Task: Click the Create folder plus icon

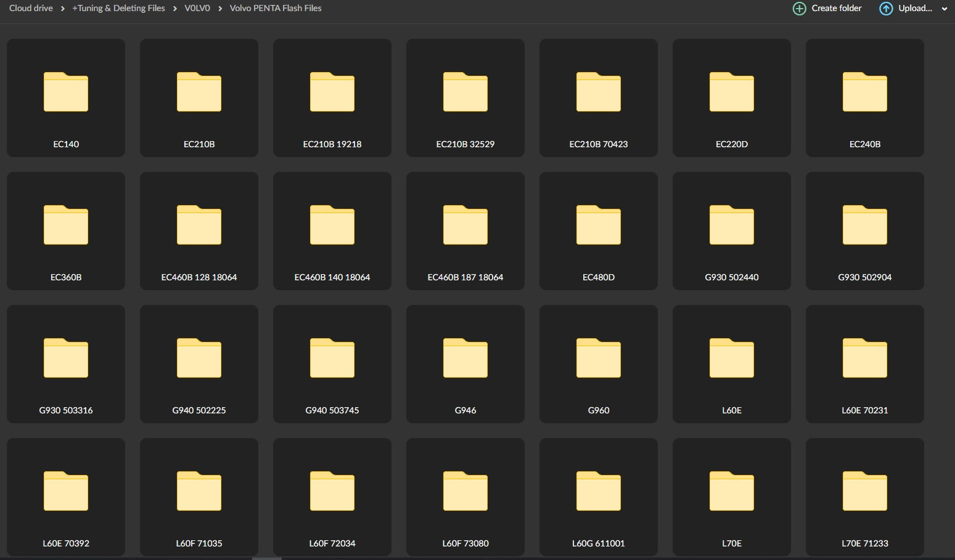Action: point(799,9)
